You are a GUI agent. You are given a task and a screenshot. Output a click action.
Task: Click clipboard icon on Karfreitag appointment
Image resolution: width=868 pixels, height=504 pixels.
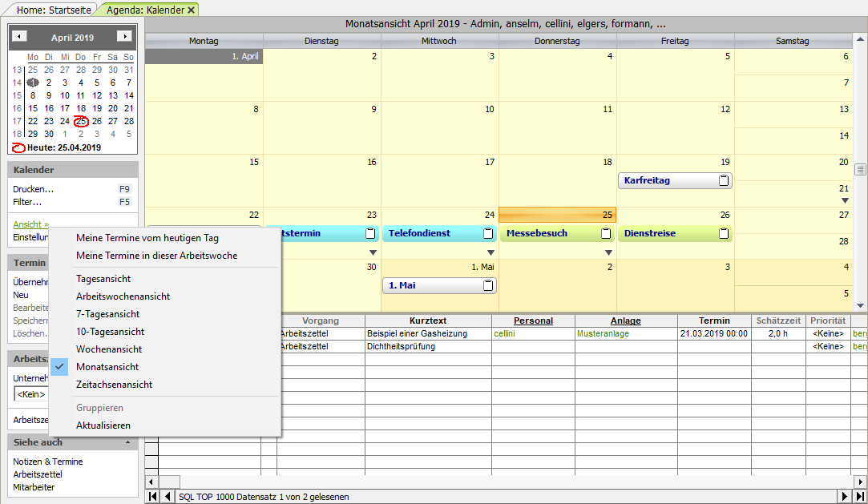coord(723,181)
